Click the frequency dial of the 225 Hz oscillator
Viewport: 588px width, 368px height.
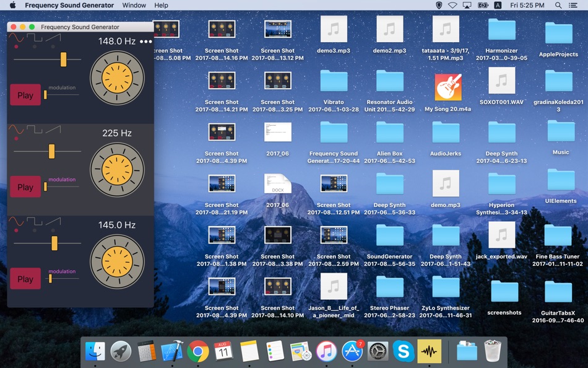point(117,169)
